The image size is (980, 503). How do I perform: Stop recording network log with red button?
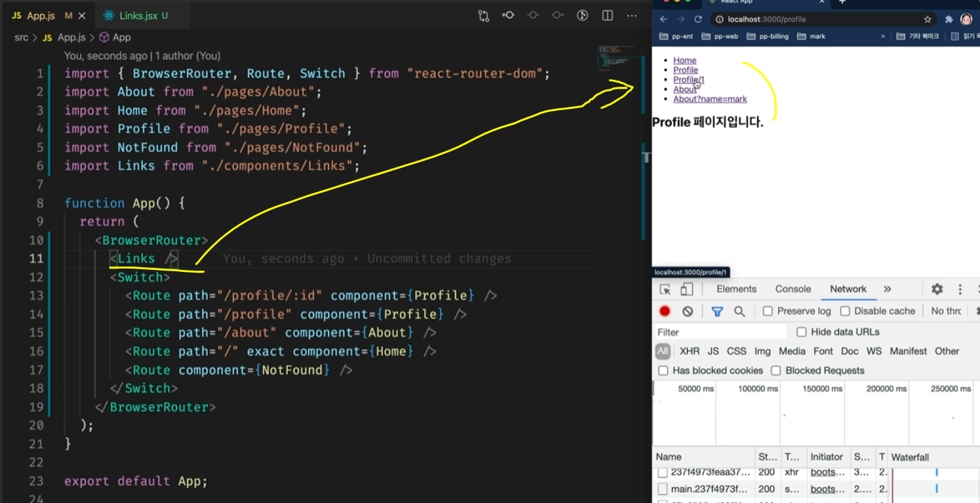[x=665, y=311]
